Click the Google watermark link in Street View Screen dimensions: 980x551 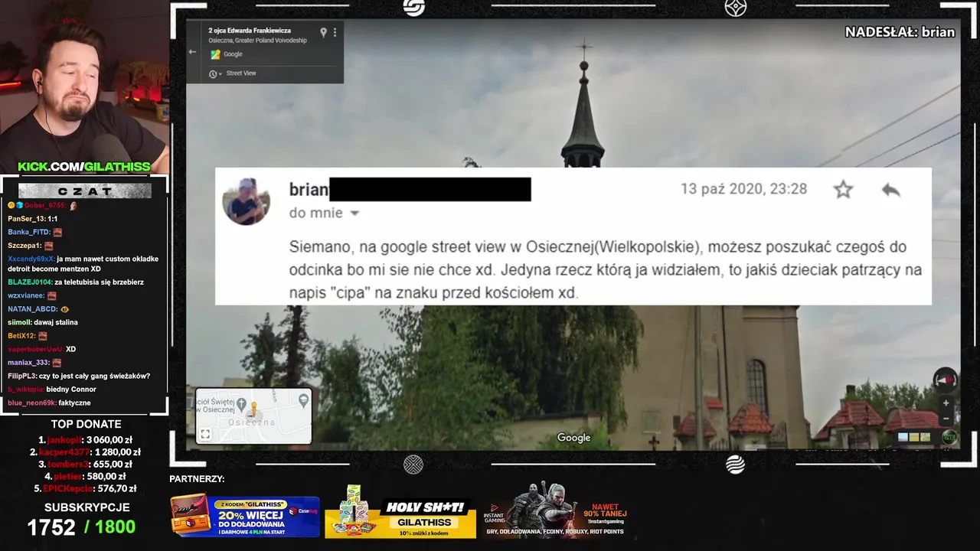coord(573,438)
